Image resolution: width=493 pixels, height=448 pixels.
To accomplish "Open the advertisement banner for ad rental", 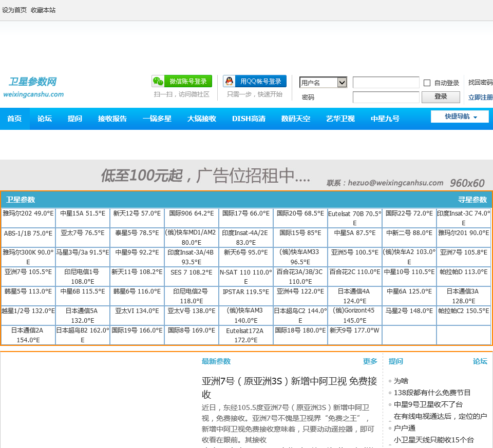I will (x=246, y=176).
